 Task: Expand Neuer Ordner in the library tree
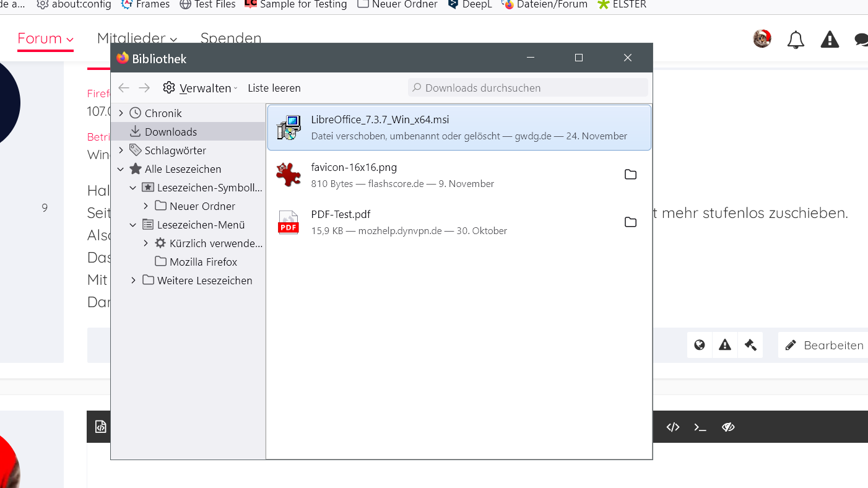point(145,206)
